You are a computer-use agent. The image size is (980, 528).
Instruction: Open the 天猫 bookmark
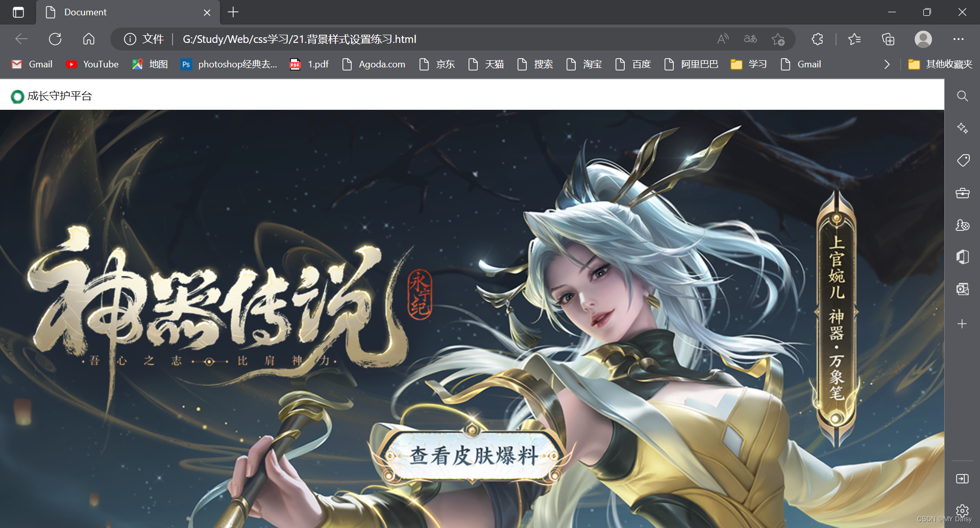[x=486, y=64]
